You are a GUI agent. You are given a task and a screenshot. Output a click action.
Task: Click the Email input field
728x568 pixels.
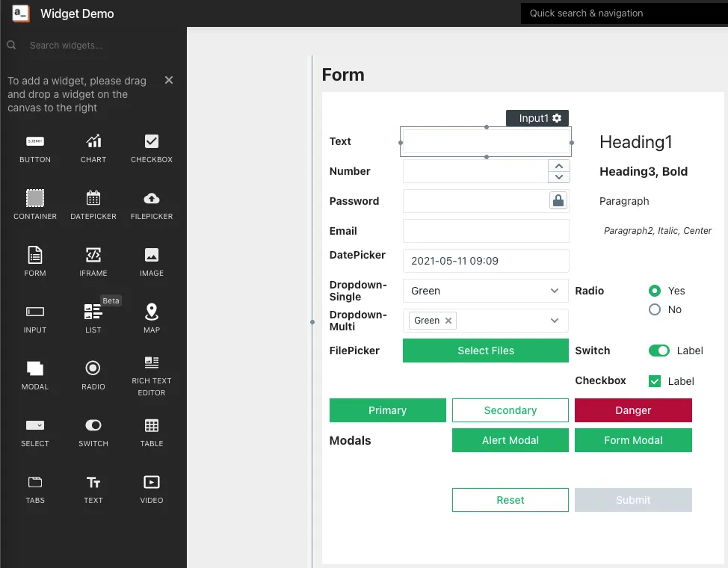point(486,231)
